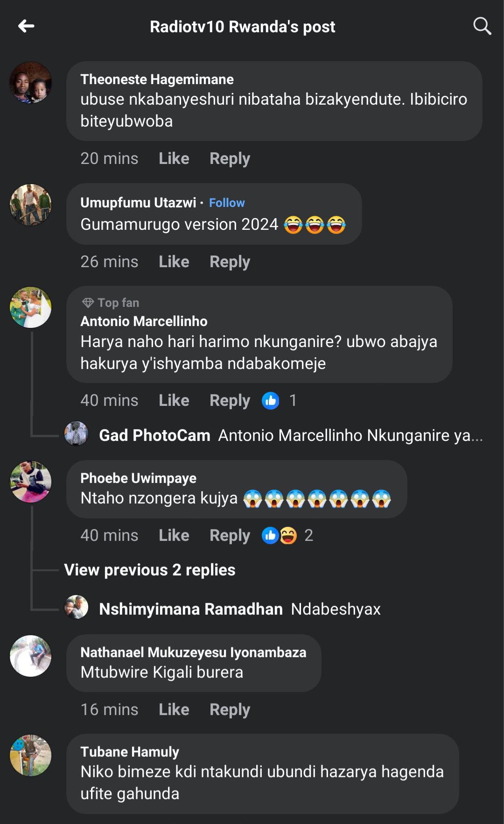Open Tubane Hamuly's profile picture

[31, 755]
